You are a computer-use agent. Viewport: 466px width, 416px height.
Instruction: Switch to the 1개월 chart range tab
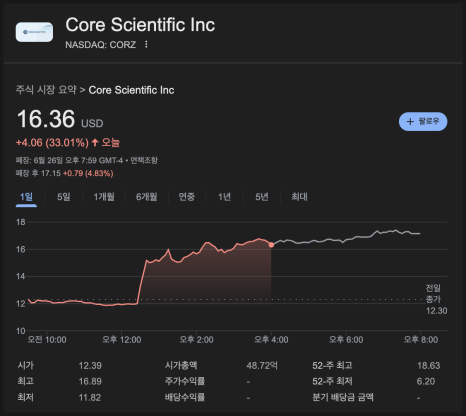(104, 197)
